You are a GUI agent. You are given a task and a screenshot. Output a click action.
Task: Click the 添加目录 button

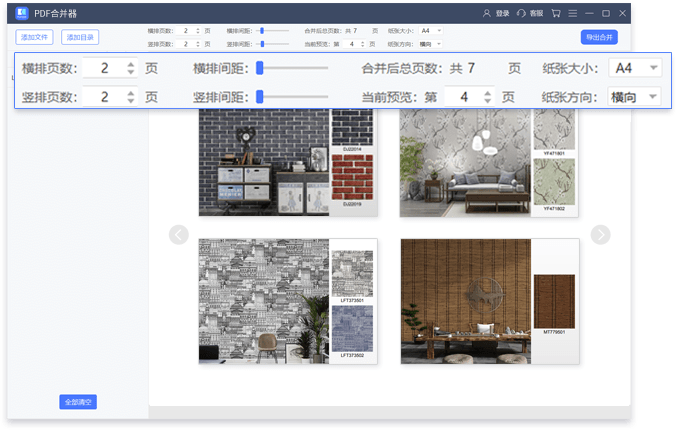click(x=79, y=37)
